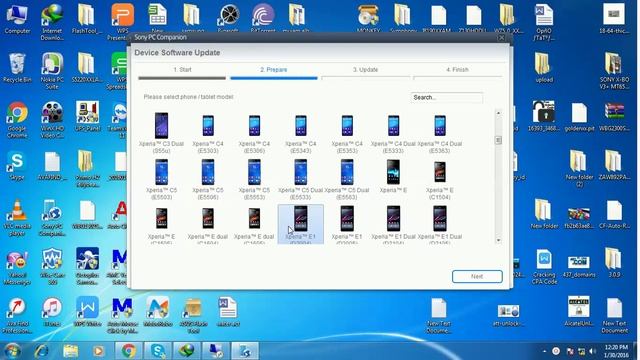Open the 437_domains file on desktop
The height and width of the screenshot is (360, 640).
point(579,266)
